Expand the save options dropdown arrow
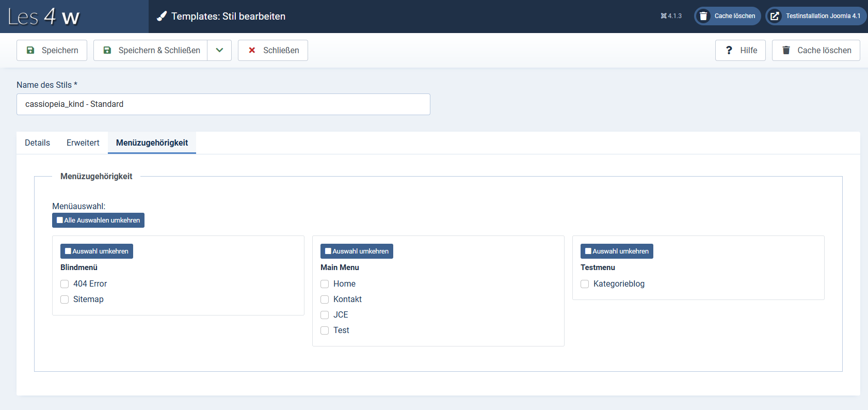The image size is (868, 410). pyautogui.click(x=219, y=50)
